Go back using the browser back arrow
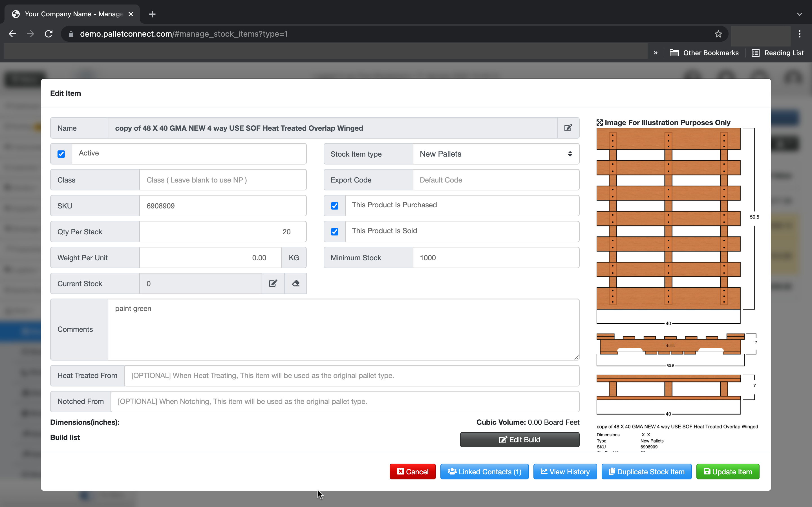Screen dimensions: 812x507 [x=12, y=34]
